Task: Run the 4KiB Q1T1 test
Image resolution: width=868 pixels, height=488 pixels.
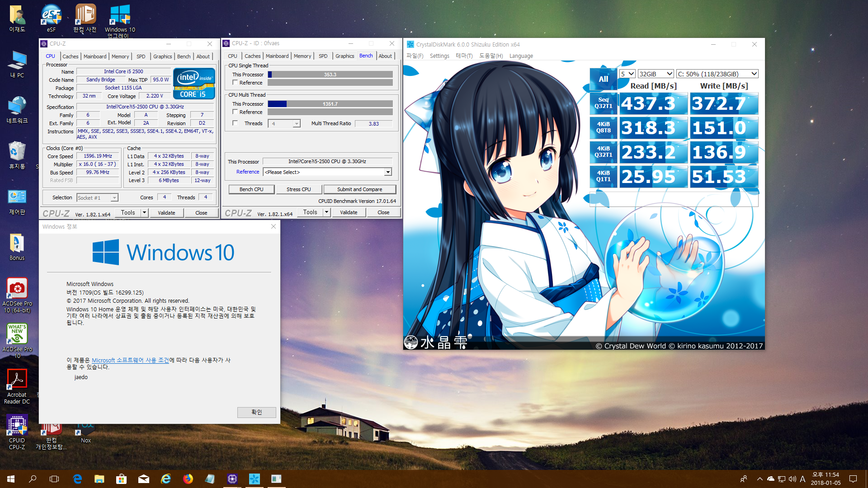Action: [604, 177]
